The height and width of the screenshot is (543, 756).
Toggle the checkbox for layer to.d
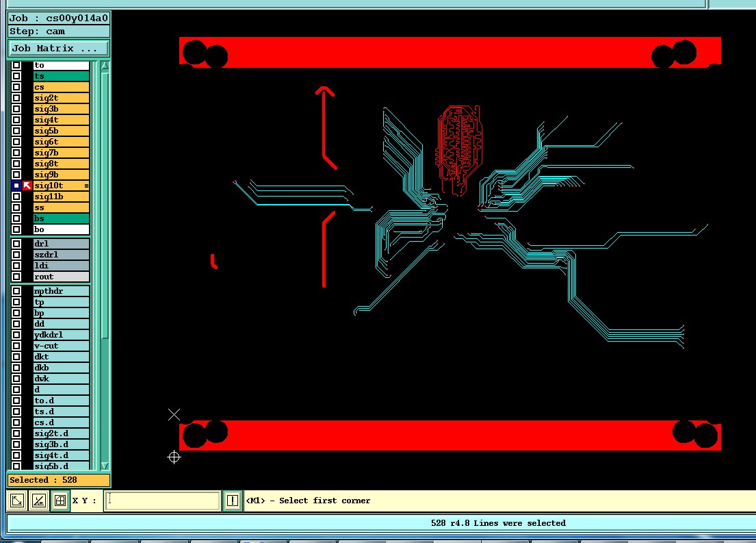pyautogui.click(x=16, y=401)
